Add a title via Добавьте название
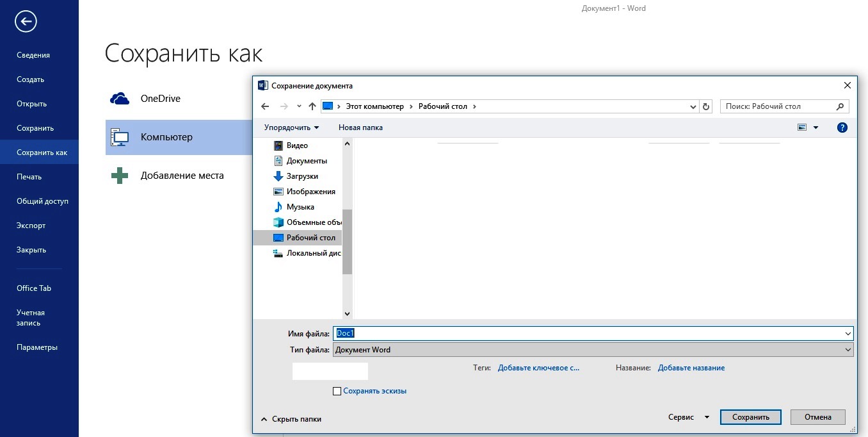The height and width of the screenshot is (437, 868). pyautogui.click(x=691, y=368)
